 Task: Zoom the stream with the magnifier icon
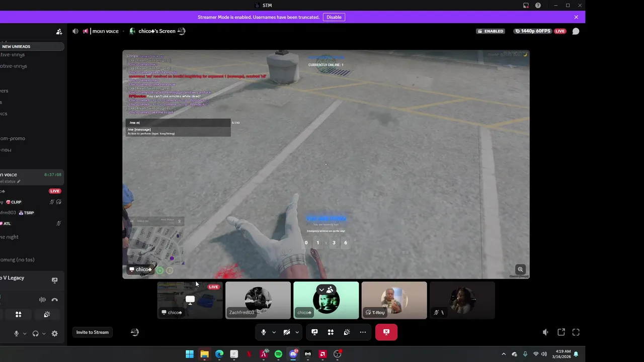(520, 269)
